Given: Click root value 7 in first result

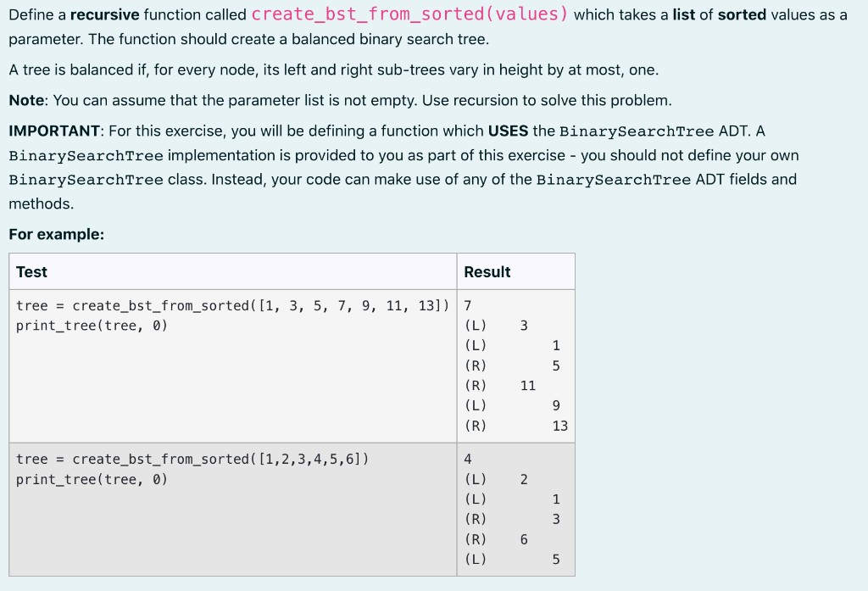Looking at the screenshot, I should (x=465, y=305).
